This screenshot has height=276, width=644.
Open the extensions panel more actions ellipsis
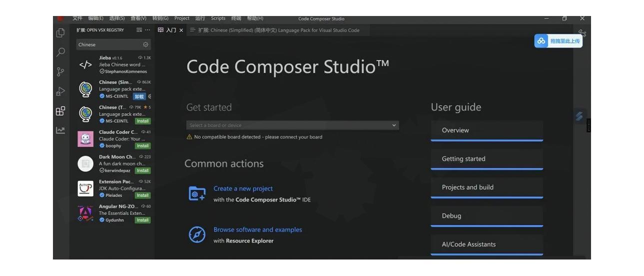click(x=147, y=30)
